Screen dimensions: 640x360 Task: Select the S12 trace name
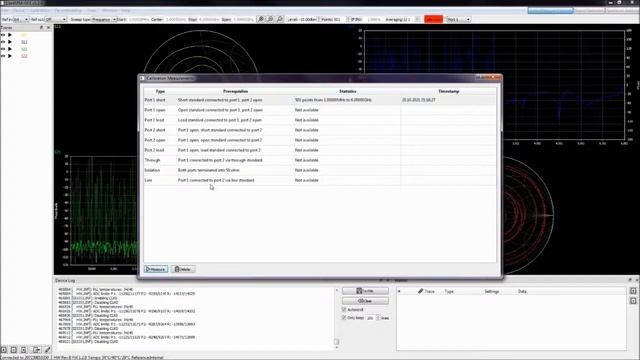(x=24, y=42)
